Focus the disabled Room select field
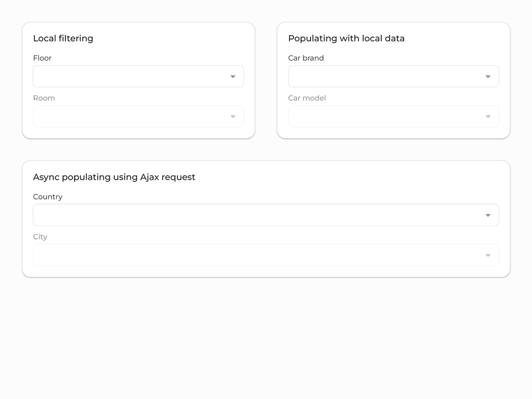The image size is (532, 399). (130, 116)
